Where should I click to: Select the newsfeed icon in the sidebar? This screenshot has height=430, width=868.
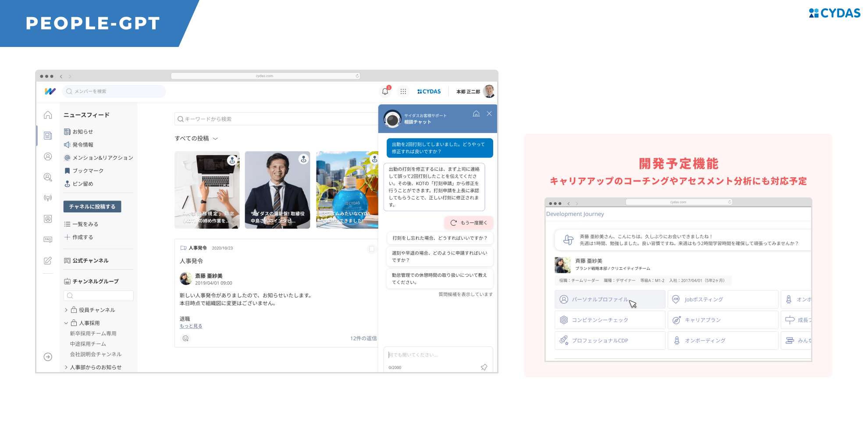(48, 135)
